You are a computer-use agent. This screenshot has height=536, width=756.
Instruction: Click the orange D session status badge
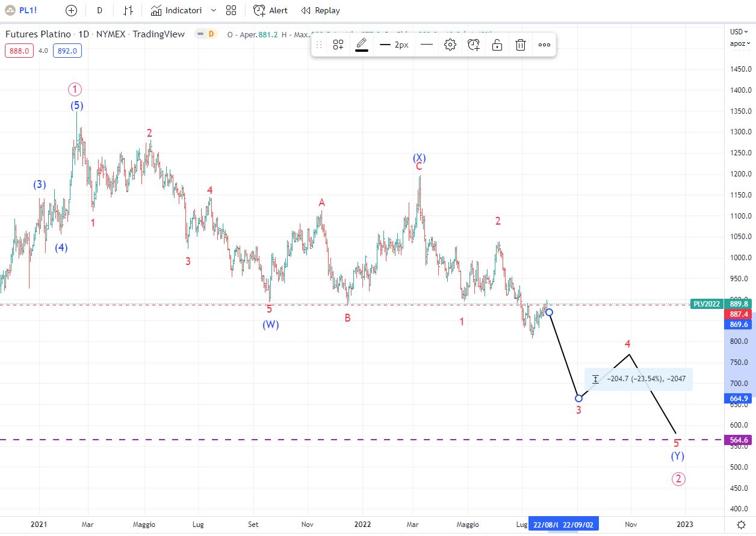click(211, 34)
